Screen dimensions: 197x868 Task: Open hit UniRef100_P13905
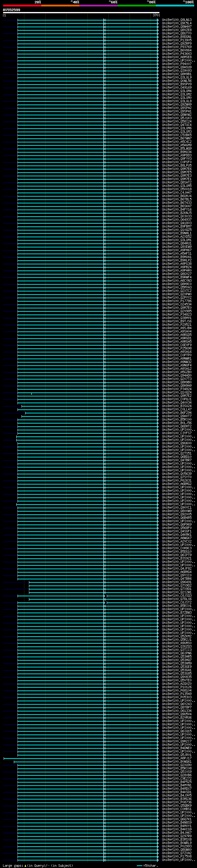tap(177, 40)
